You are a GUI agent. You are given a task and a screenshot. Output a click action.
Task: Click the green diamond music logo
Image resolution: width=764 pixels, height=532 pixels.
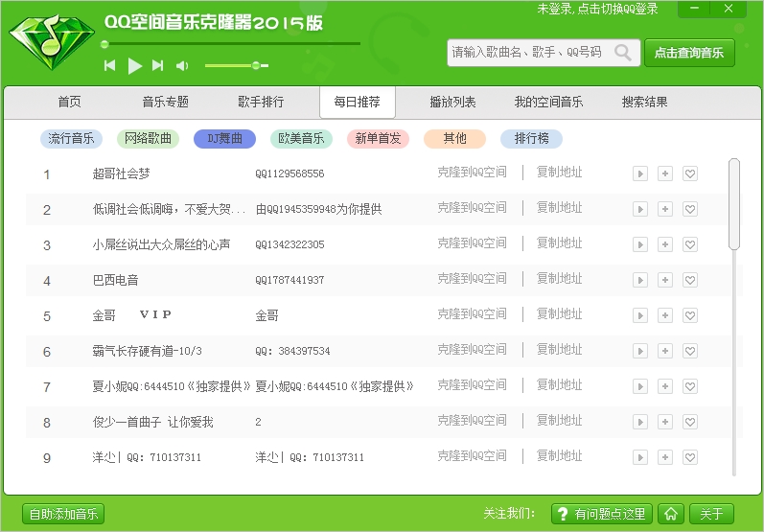coord(52,42)
